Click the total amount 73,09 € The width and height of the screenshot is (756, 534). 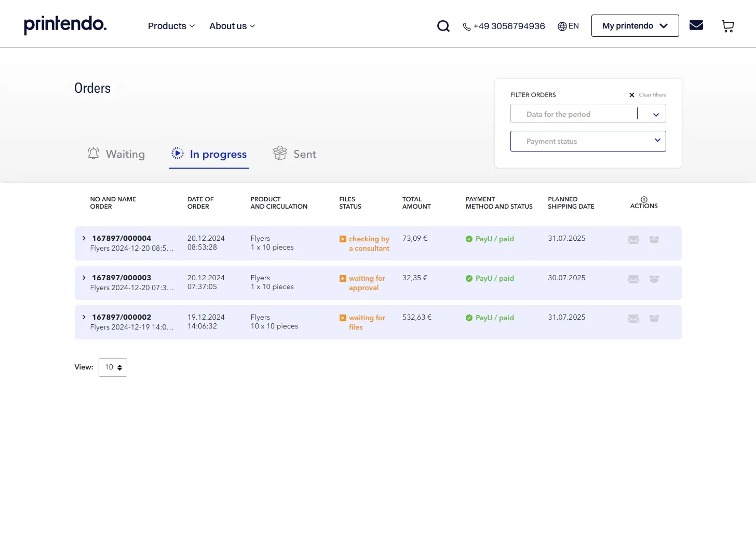(x=415, y=238)
